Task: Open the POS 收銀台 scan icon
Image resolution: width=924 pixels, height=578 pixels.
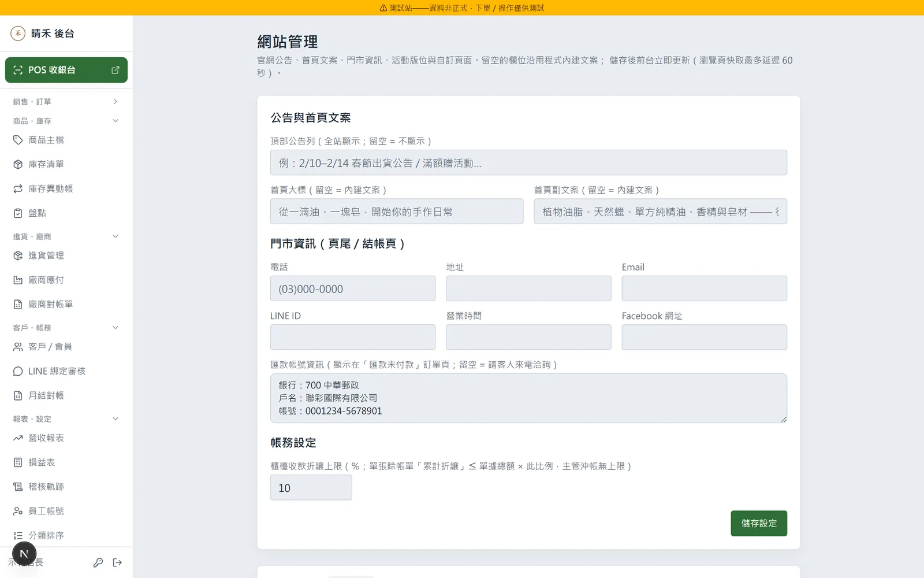Action: click(18, 70)
